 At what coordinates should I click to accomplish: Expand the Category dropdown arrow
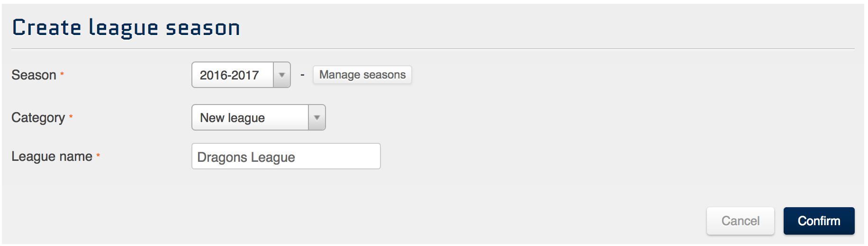317,118
